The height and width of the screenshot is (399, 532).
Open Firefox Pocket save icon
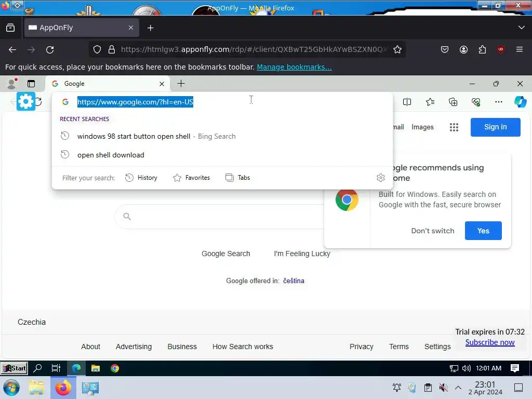[x=445, y=49]
